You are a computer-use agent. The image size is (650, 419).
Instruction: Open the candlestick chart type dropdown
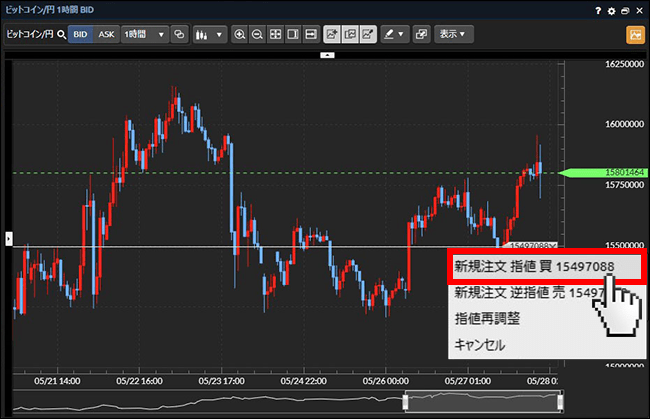pos(209,34)
